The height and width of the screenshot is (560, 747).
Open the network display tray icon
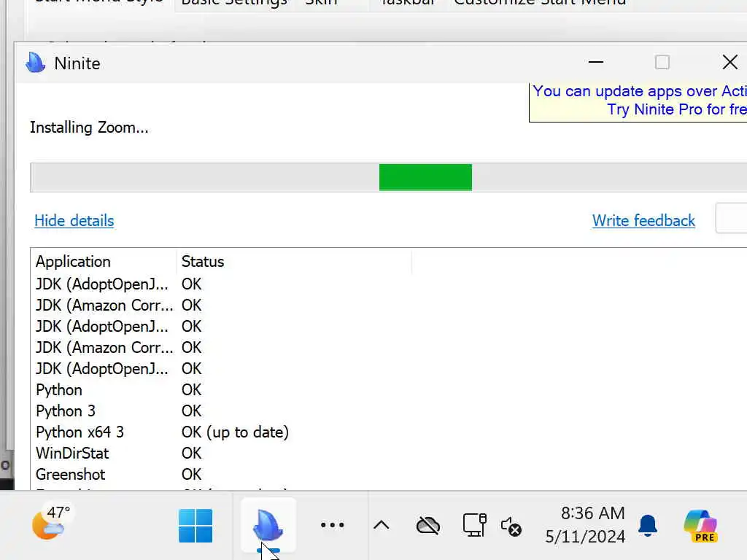(x=474, y=525)
